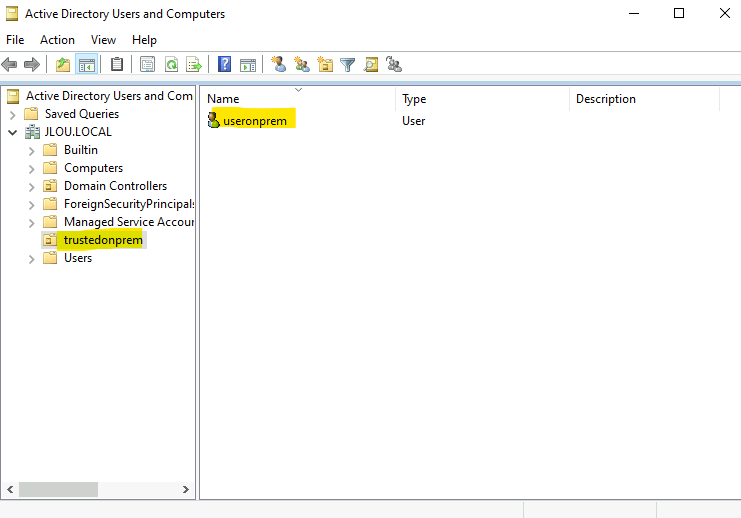Open the blue Help icon
The height and width of the screenshot is (518, 741).
[224, 64]
